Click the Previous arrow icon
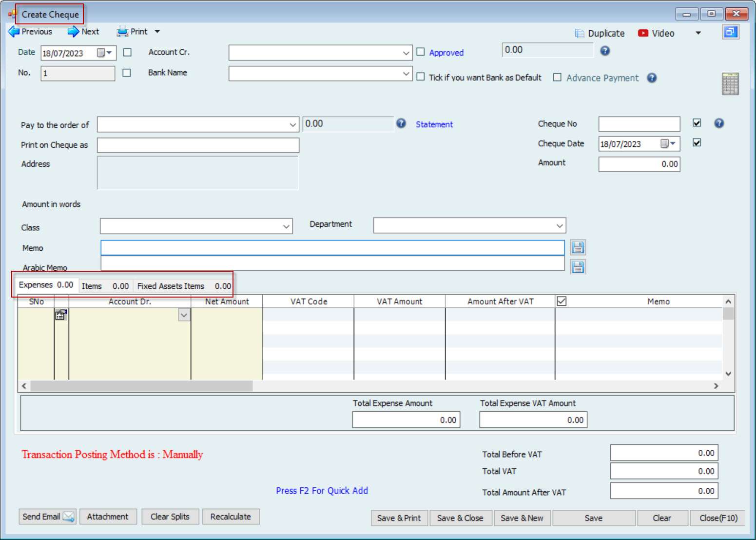The height and width of the screenshot is (540, 756). point(14,32)
